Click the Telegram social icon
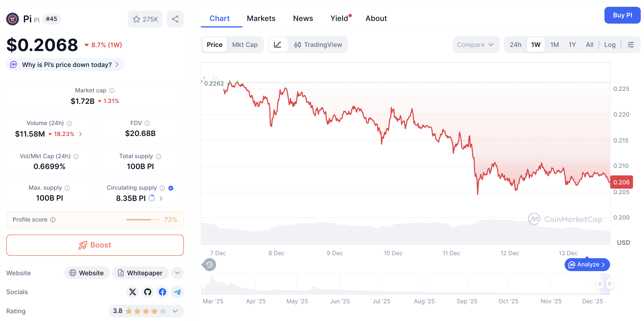The height and width of the screenshot is (321, 644). coord(177,292)
